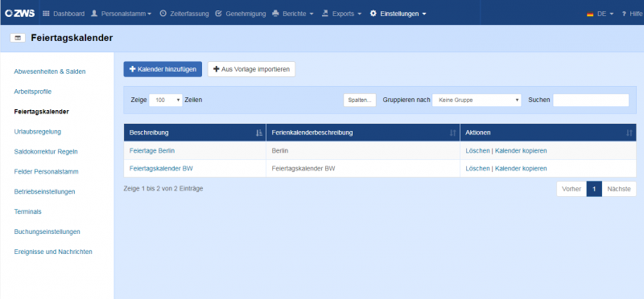The image size is (644, 299).
Task: Open the Dashboard page
Action: (64, 14)
